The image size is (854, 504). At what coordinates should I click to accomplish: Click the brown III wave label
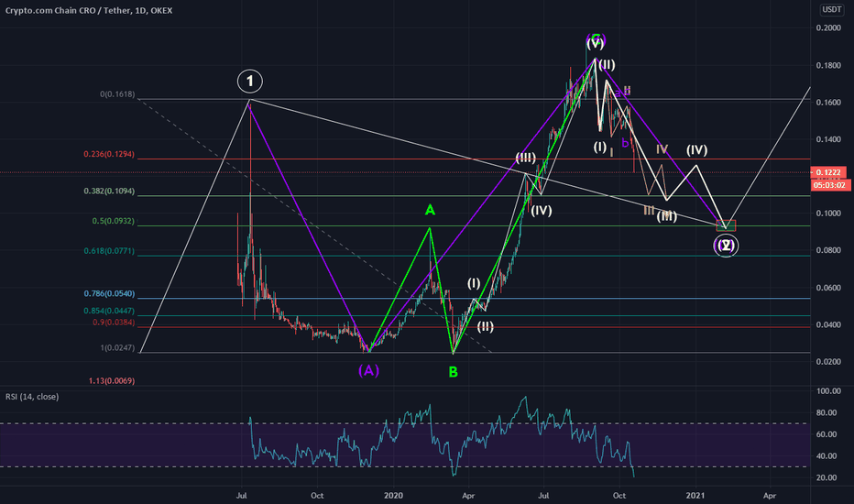[x=649, y=211]
